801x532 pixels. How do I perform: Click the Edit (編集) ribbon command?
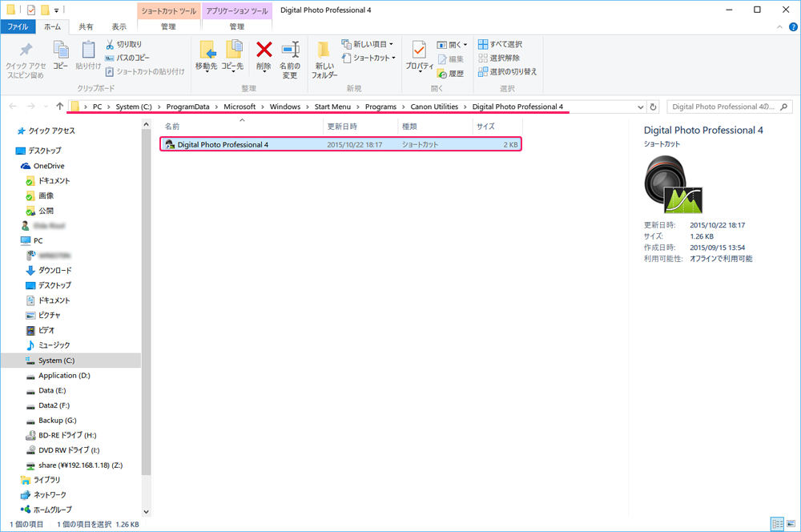(x=450, y=59)
